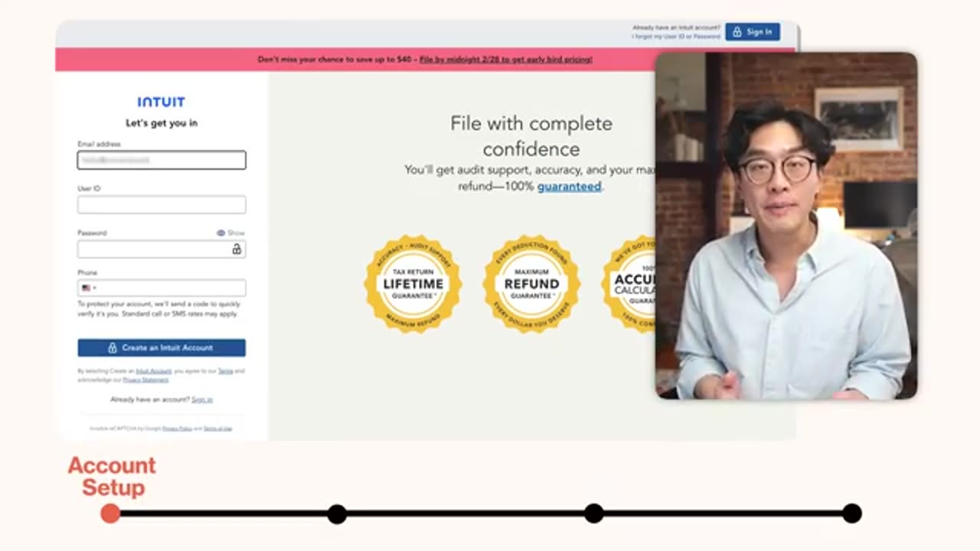Click the lock icon in the Password field
Viewport: 980px width, 551px height.
tap(237, 249)
